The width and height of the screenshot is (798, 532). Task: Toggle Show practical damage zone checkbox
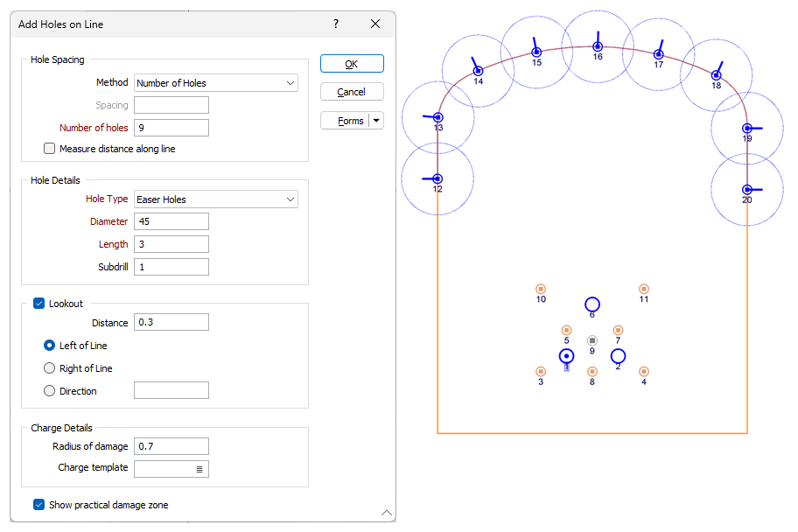tap(38, 505)
